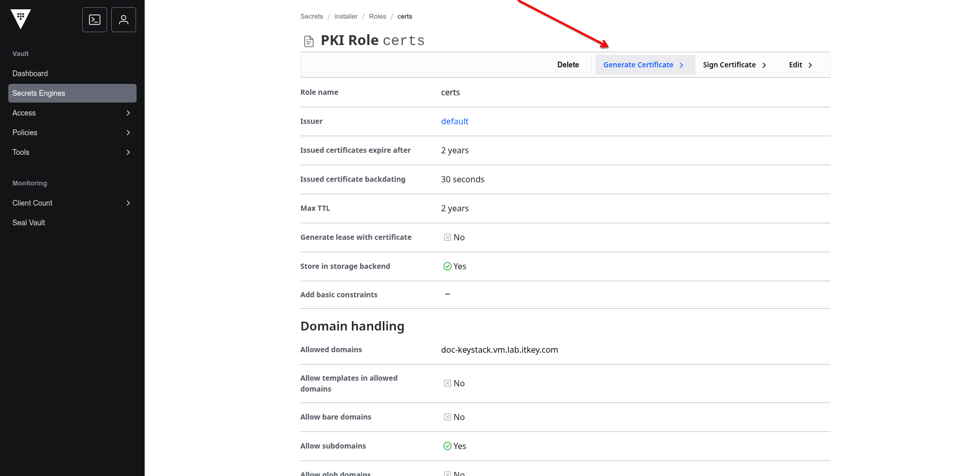Click the X icon beside Generate lease with certificate
The height and width of the screenshot is (476, 980).
click(447, 237)
